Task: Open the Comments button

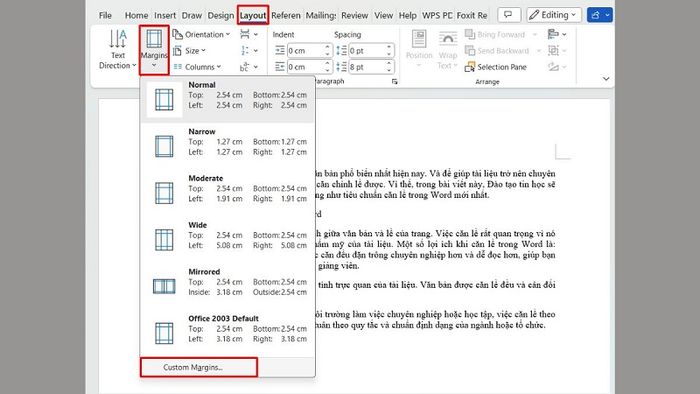Action: pyautogui.click(x=509, y=15)
